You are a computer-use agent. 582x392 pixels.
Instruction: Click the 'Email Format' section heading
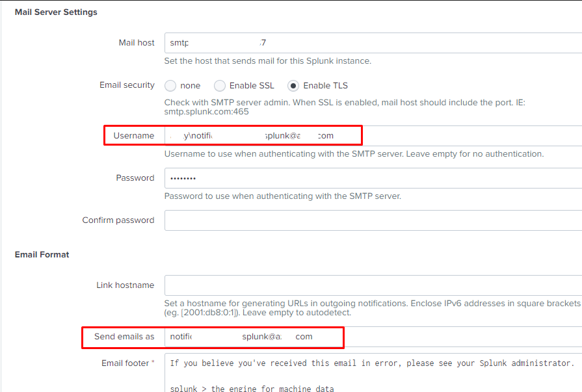click(x=42, y=255)
